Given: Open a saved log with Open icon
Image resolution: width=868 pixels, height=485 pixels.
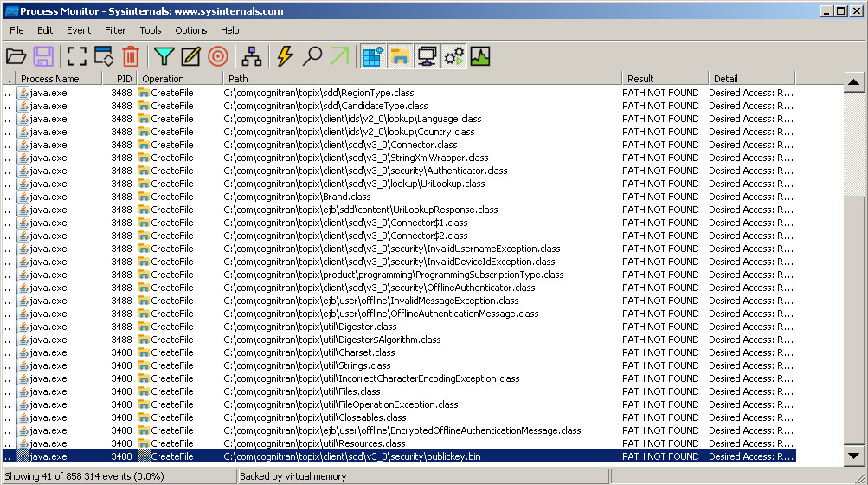Looking at the screenshot, I should (x=16, y=56).
